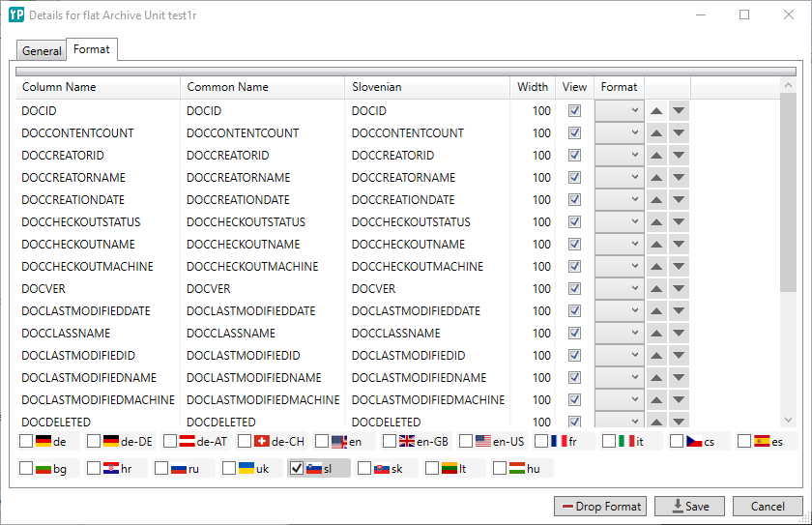Save the format settings

tap(689, 507)
